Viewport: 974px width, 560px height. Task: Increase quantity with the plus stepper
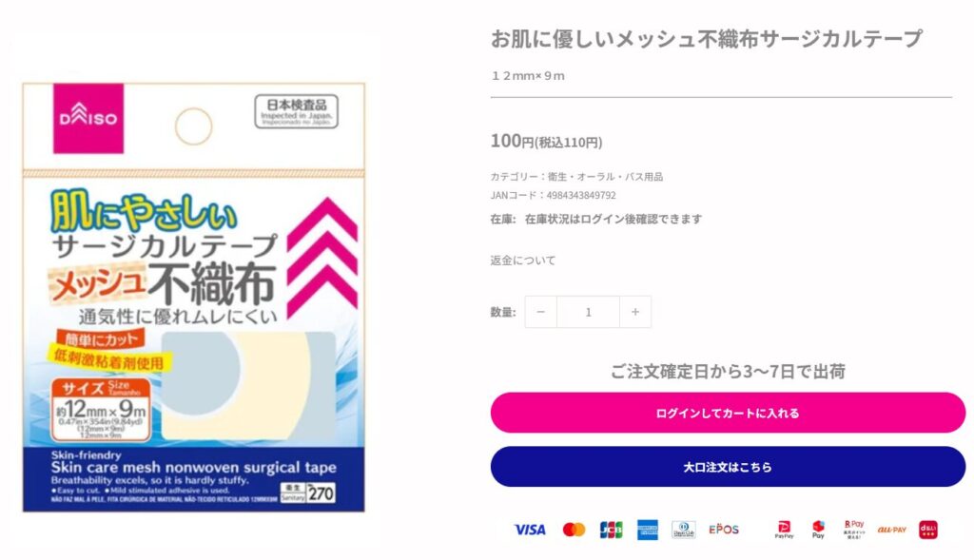click(635, 311)
